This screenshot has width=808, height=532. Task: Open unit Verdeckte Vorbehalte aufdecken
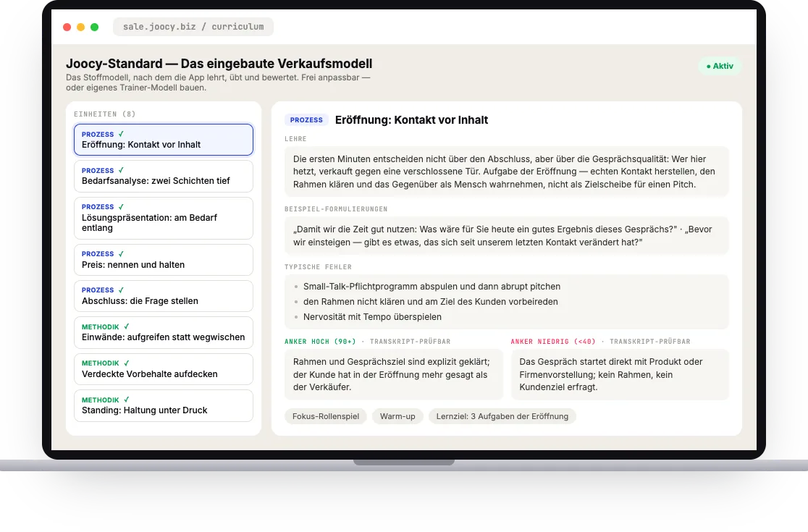[x=164, y=369]
